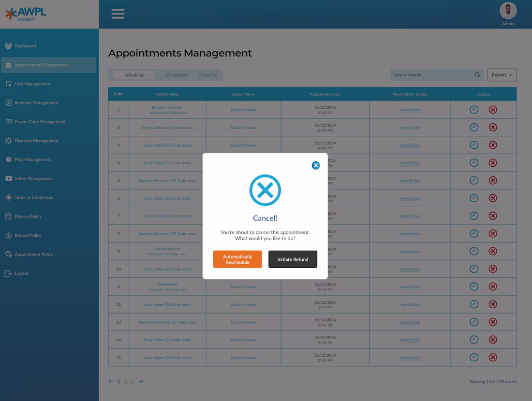Click the red cancel icon in row 5
Image resolution: width=532 pixels, height=401 pixels.
pos(493,180)
